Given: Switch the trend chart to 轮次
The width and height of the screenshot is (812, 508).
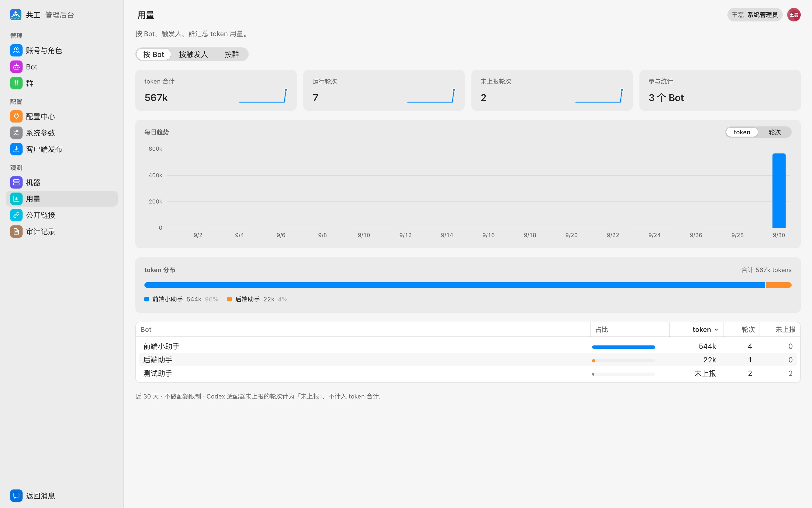Looking at the screenshot, I should 775,132.
